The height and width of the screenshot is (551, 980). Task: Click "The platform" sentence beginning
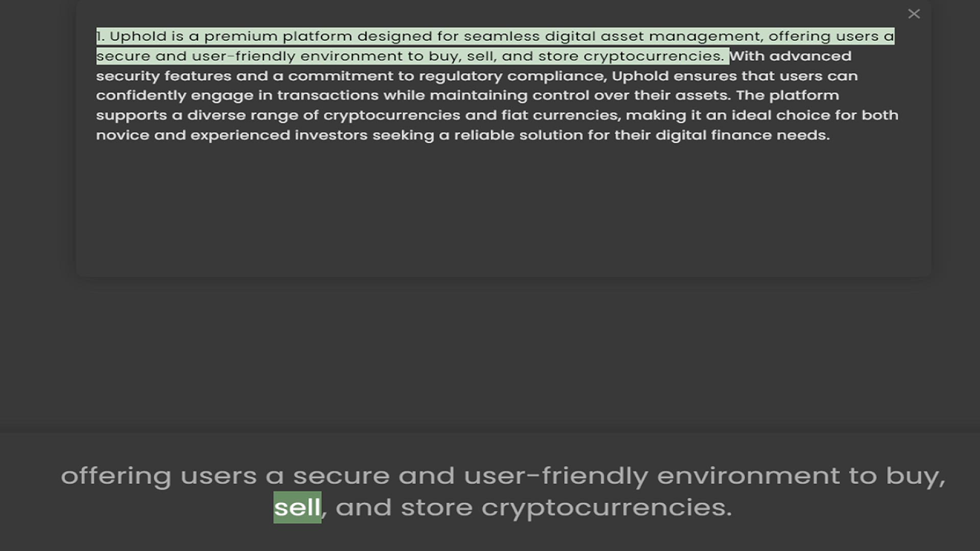click(x=787, y=95)
